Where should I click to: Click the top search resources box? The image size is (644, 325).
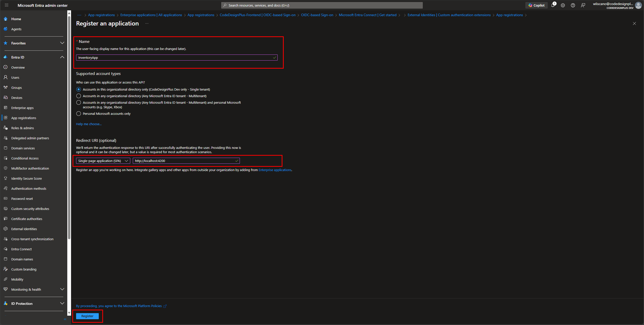click(322, 5)
